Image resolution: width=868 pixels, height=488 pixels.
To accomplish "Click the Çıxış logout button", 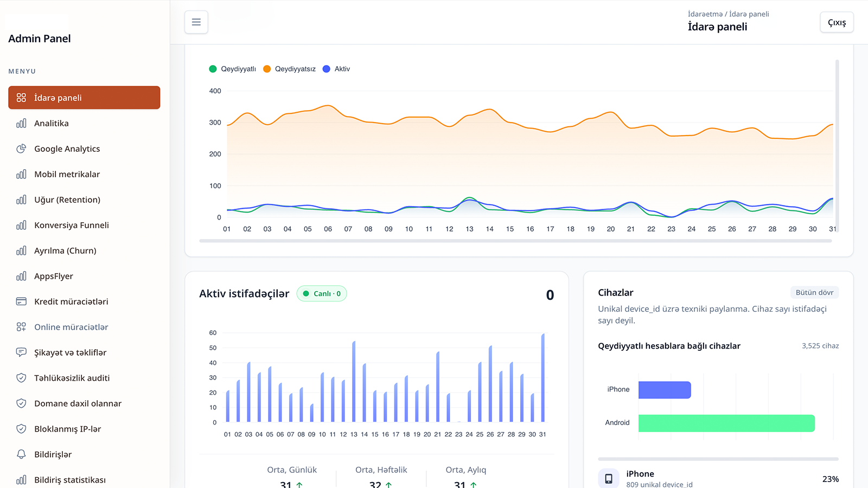I will (837, 22).
